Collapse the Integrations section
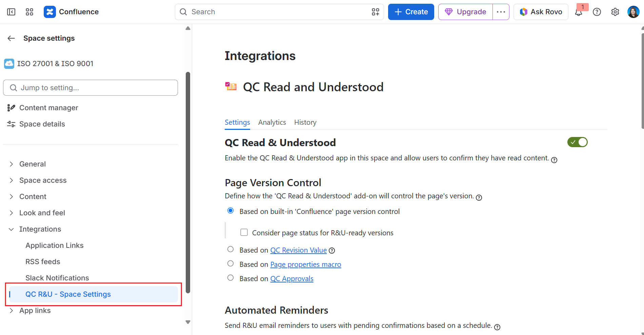The height and width of the screenshot is (335, 644). (11, 229)
